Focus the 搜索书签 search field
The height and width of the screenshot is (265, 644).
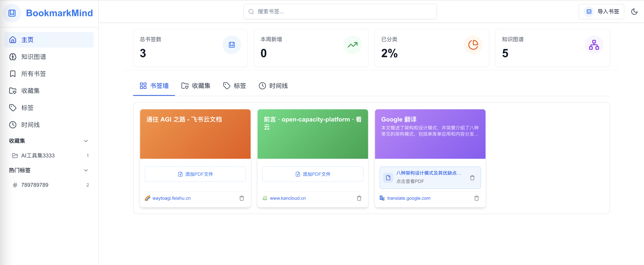coord(340,11)
